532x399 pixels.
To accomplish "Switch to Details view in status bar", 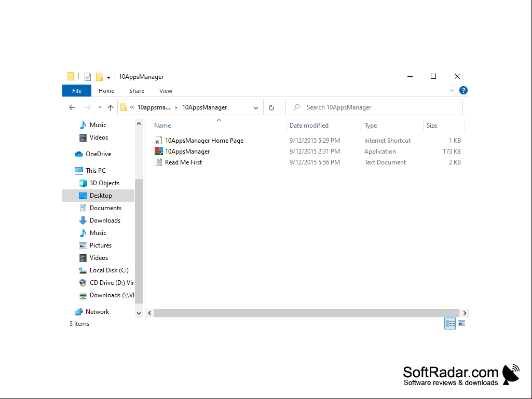I will [x=450, y=323].
